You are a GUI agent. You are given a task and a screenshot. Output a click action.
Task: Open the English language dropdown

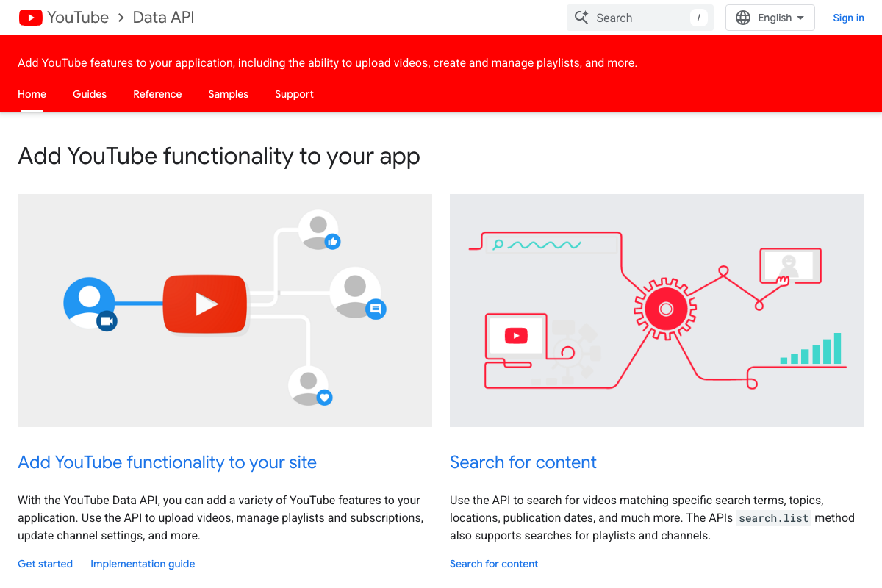tap(770, 18)
